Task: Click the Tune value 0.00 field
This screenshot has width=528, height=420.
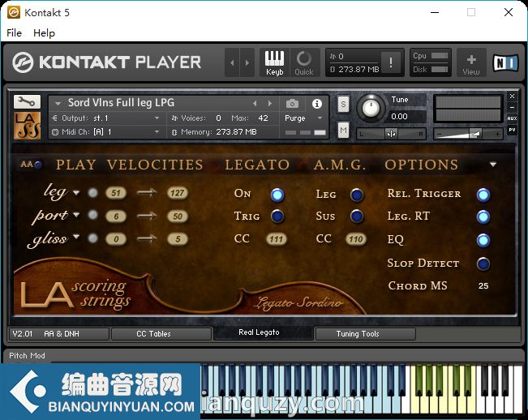Action: pyautogui.click(x=407, y=117)
